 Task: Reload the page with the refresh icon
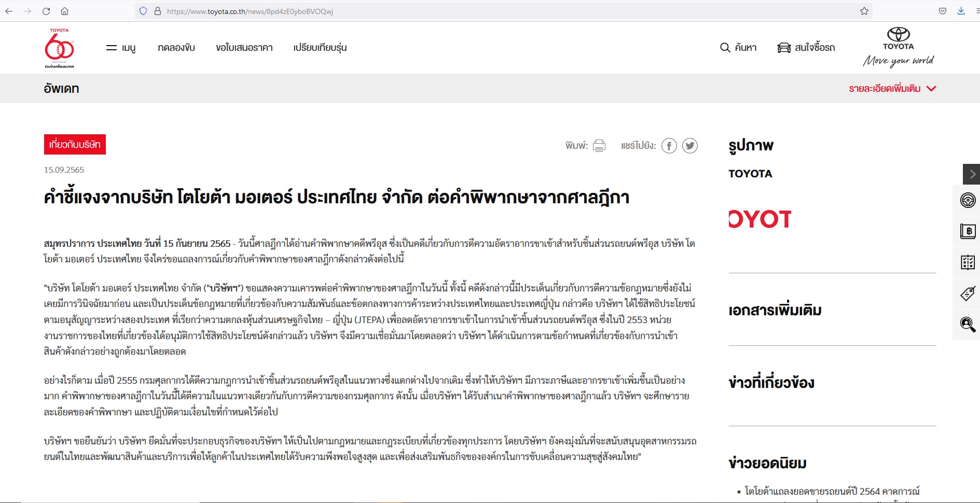[x=46, y=11]
